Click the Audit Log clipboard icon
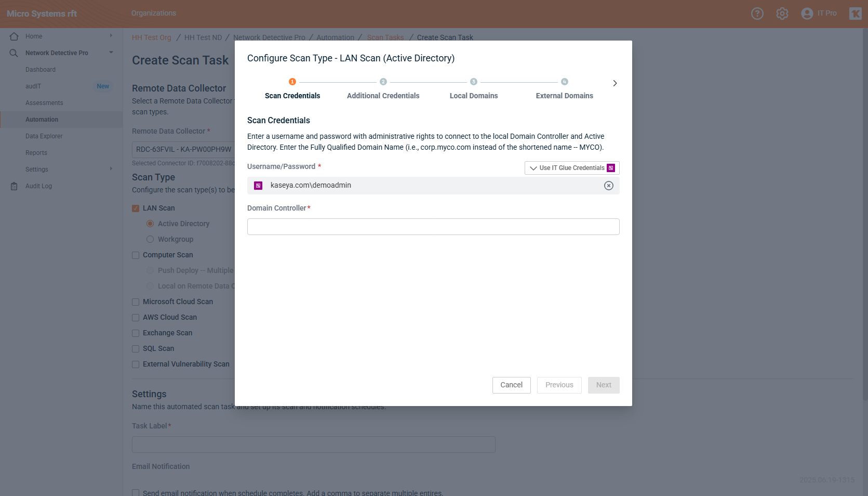Viewport: 868px width, 496px height. 14,186
